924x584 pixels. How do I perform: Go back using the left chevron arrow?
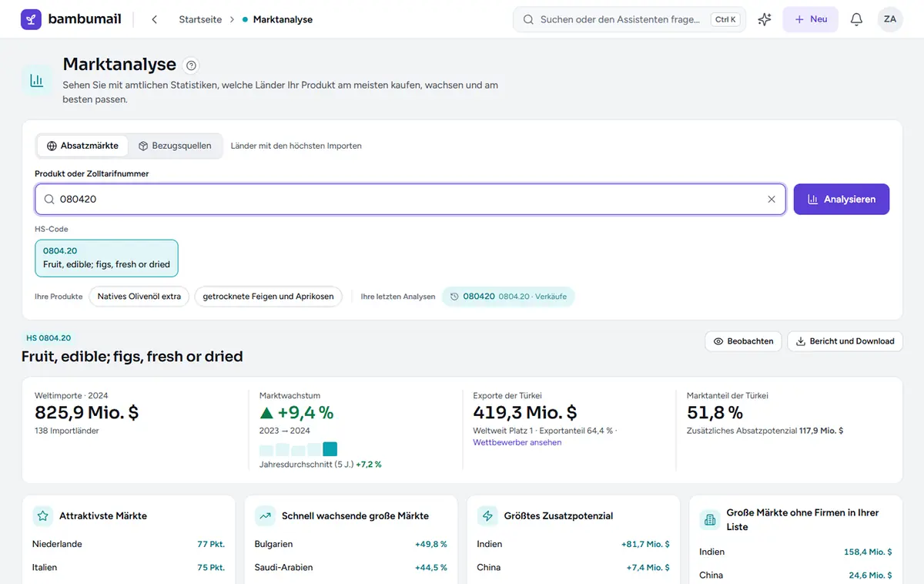tap(155, 19)
